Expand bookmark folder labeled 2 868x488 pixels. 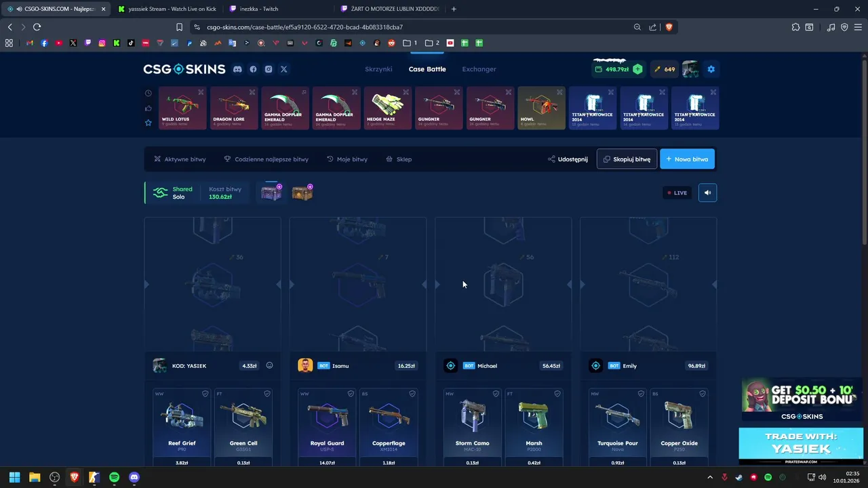tap(432, 43)
